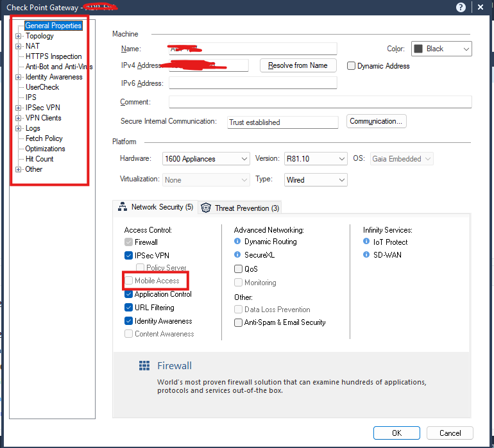Click the Content Awareness checkbox

point(128,334)
